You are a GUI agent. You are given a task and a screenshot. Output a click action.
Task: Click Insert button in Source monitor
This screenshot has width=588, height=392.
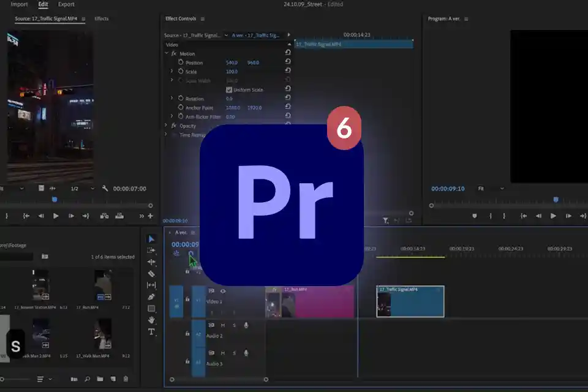[x=104, y=216]
